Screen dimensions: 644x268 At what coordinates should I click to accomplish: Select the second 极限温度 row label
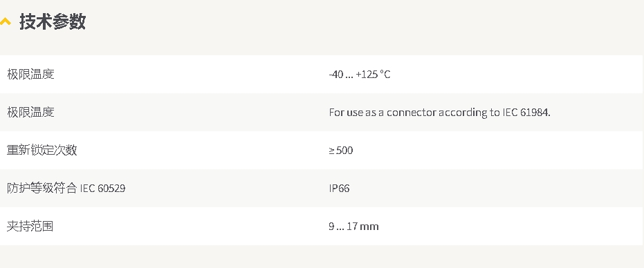coord(31,112)
